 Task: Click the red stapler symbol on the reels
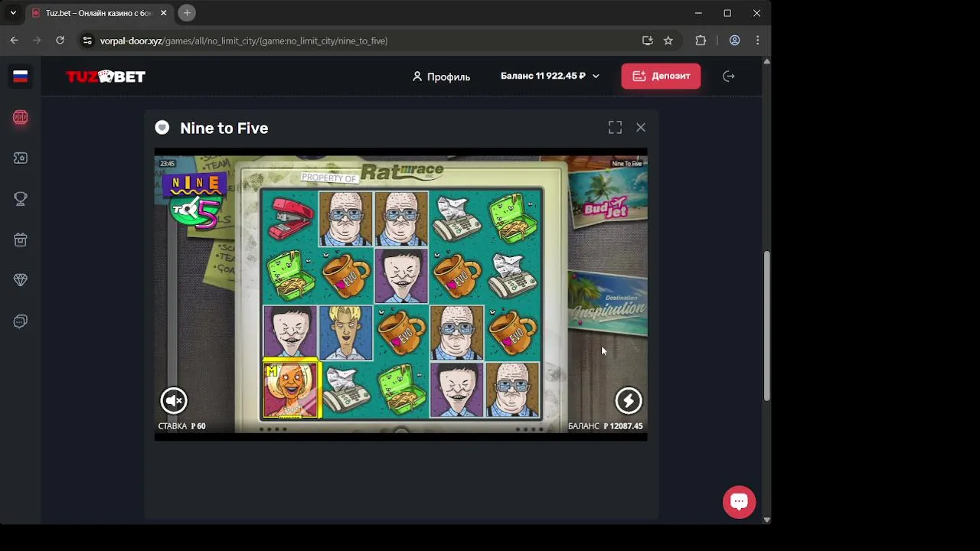(x=290, y=218)
